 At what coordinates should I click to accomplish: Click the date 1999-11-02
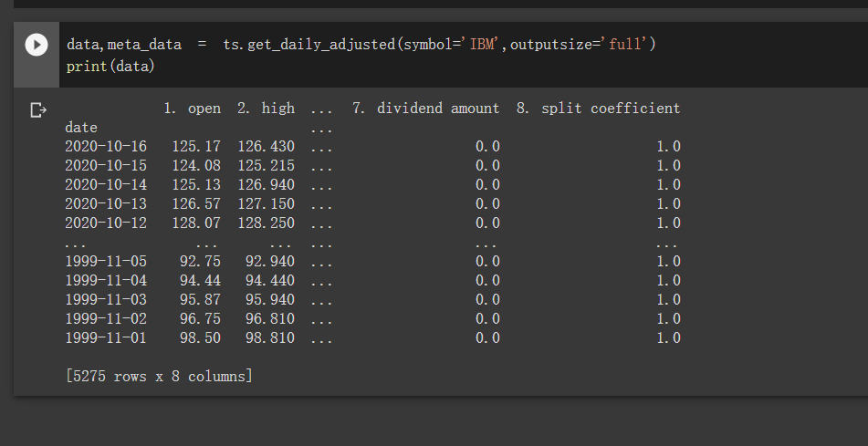[x=106, y=318]
